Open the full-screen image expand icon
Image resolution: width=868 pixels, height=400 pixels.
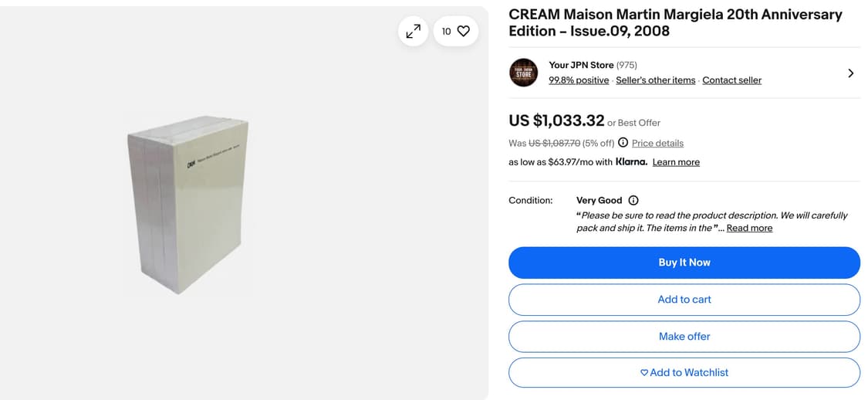tap(414, 31)
